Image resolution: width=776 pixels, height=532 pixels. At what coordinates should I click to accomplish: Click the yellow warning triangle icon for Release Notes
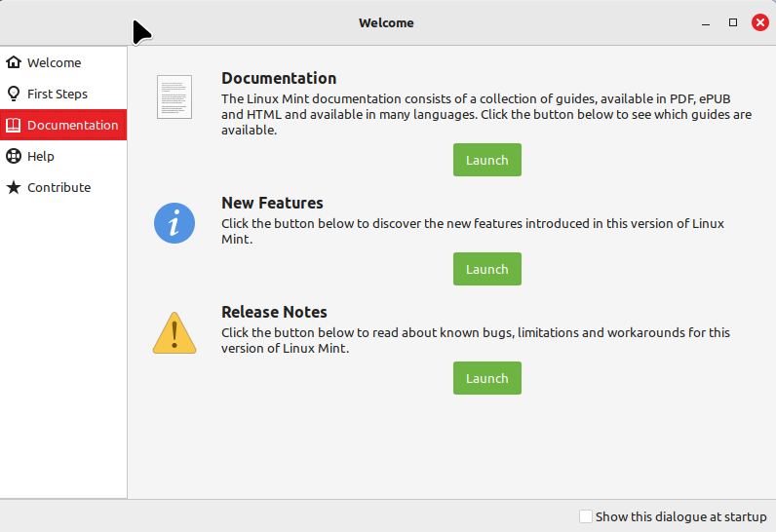175,333
